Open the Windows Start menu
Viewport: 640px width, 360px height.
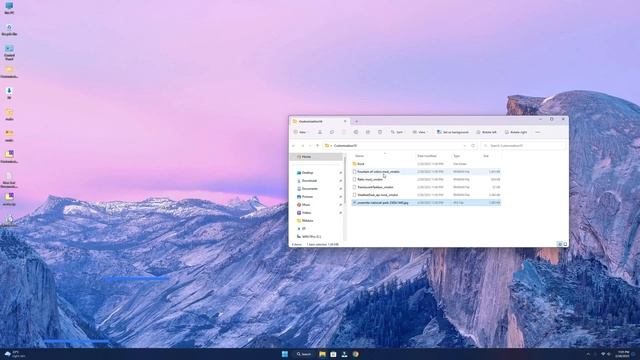point(285,354)
